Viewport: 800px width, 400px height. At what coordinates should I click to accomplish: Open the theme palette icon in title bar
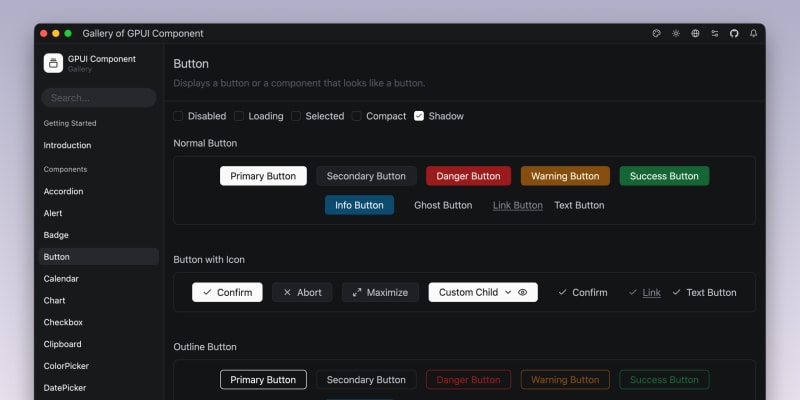click(x=657, y=33)
